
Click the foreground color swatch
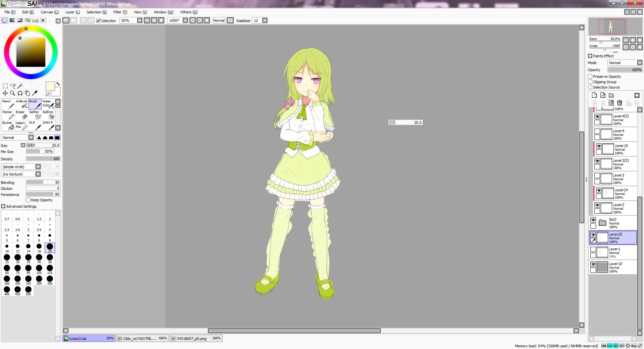(50, 86)
